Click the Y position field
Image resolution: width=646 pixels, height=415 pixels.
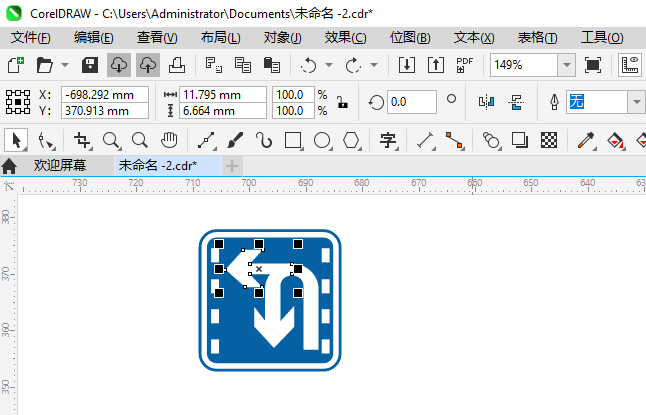[105, 111]
